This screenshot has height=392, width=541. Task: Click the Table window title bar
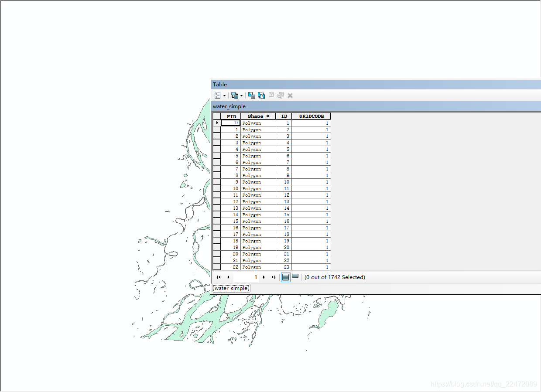tap(376, 84)
